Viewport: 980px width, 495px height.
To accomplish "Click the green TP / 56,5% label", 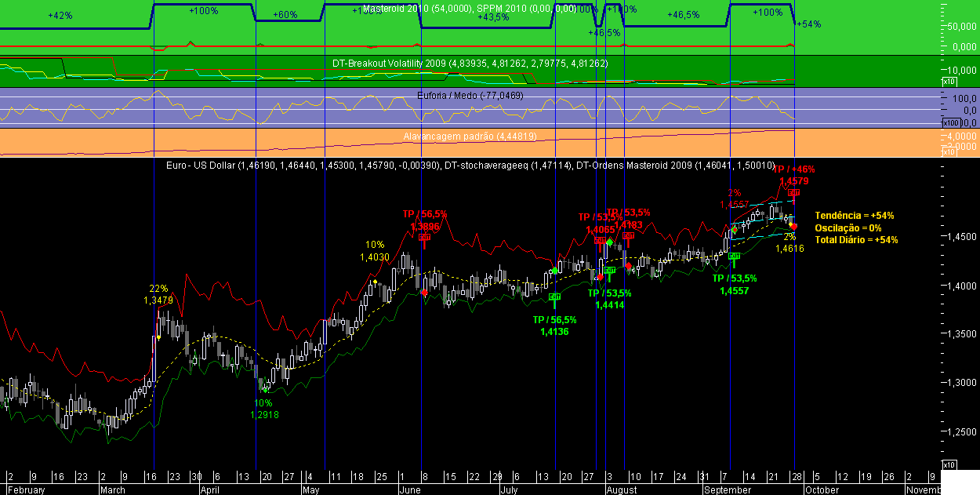I will pyautogui.click(x=554, y=320).
